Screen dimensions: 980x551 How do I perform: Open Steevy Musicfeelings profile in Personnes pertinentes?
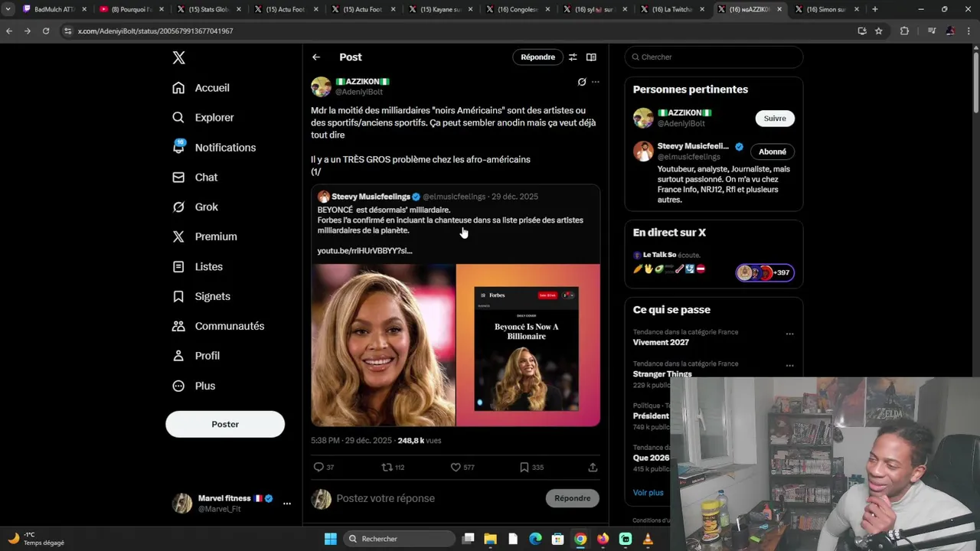pos(693,146)
